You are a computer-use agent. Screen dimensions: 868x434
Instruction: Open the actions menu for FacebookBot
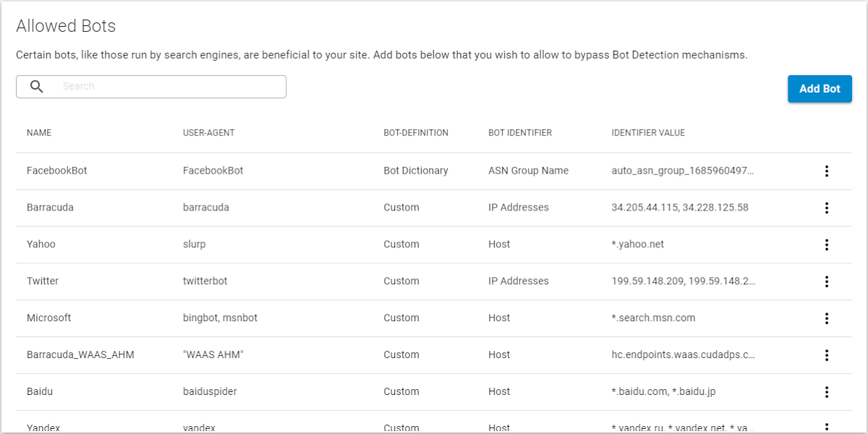click(x=826, y=171)
